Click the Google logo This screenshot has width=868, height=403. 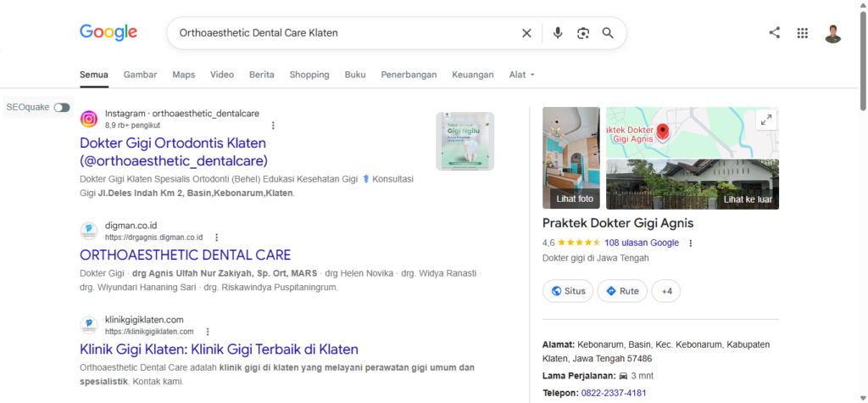tap(108, 32)
